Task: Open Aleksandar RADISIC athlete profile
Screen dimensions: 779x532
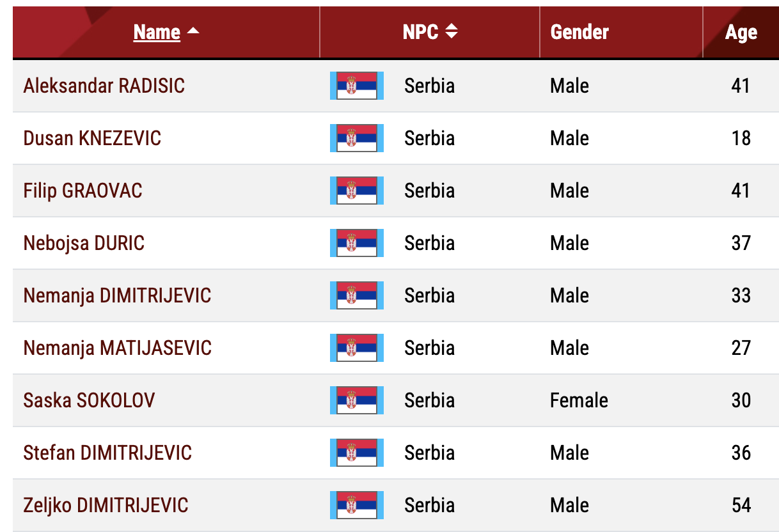Action: (104, 86)
